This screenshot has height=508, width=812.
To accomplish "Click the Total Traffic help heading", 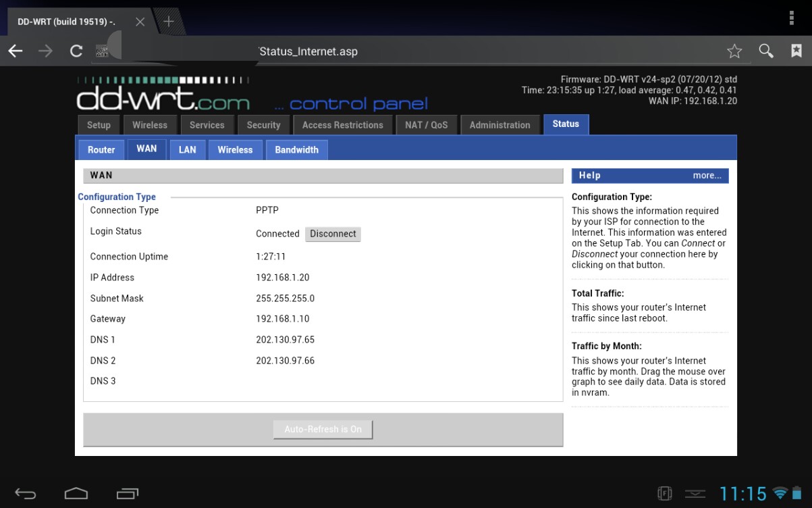I will (598, 294).
